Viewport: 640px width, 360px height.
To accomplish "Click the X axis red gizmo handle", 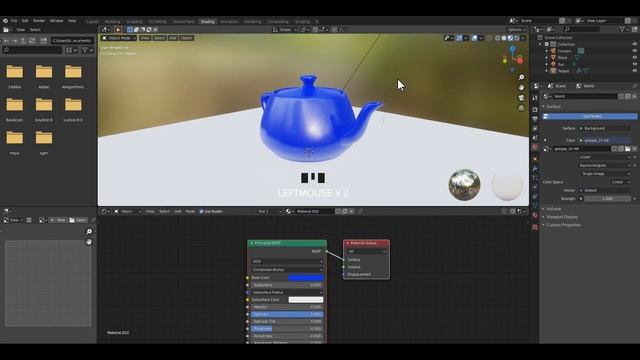I will pyautogui.click(x=520, y=60).
